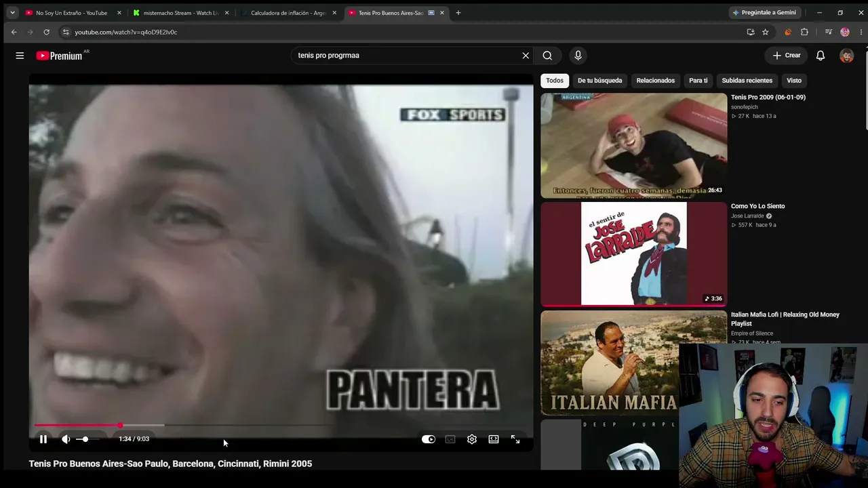This screenshot has width=868, height=488.
Task: Open YouTube notifications bell
Action: coord(821,56)
